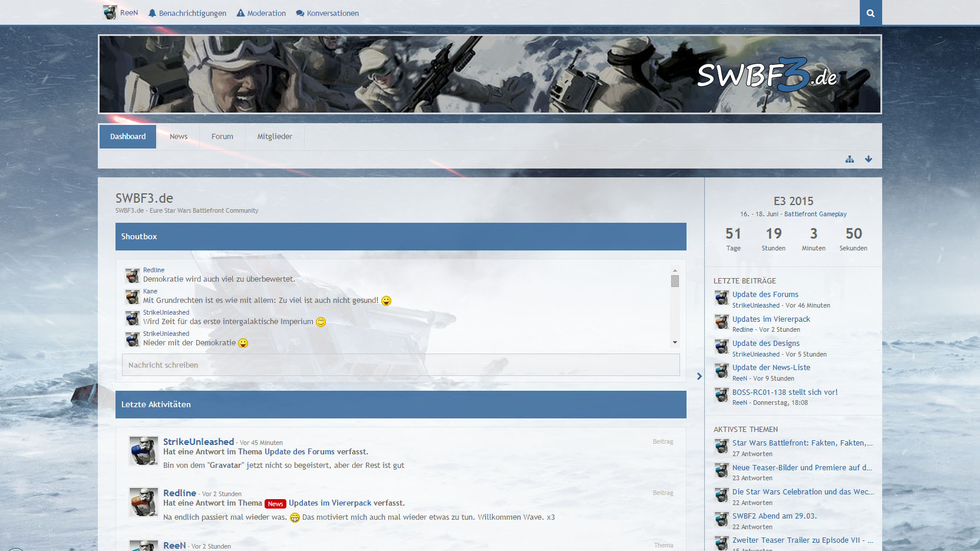Click the shoutbox scrollbar thumb

click(675, 281)
